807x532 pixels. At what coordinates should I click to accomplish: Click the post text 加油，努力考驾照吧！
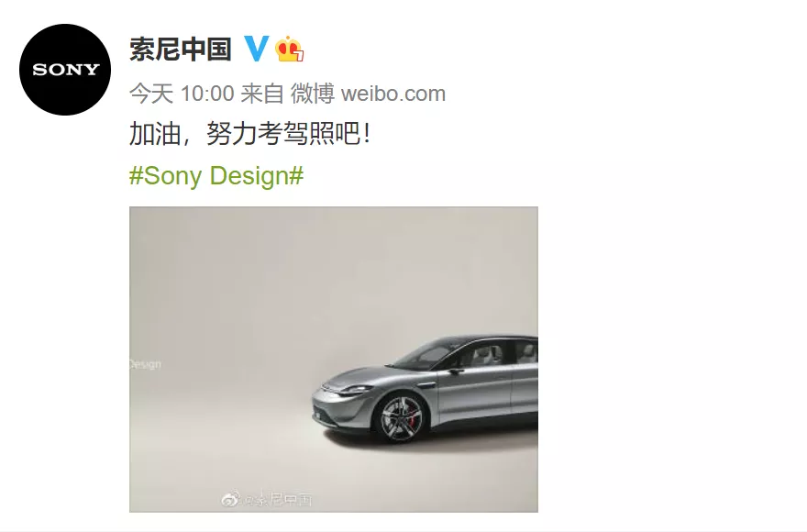(250, 135)
